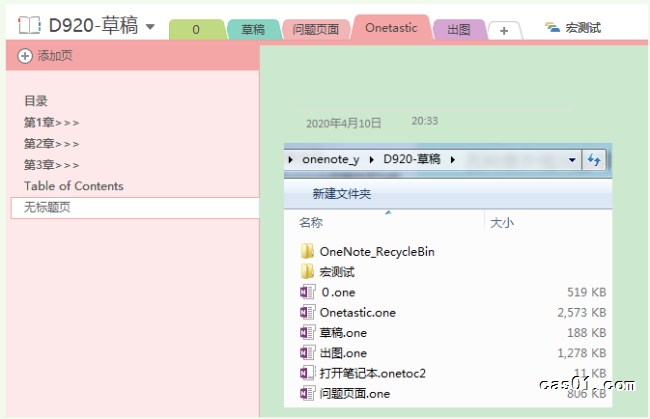Select the 0.one file name

coord(338,292)
